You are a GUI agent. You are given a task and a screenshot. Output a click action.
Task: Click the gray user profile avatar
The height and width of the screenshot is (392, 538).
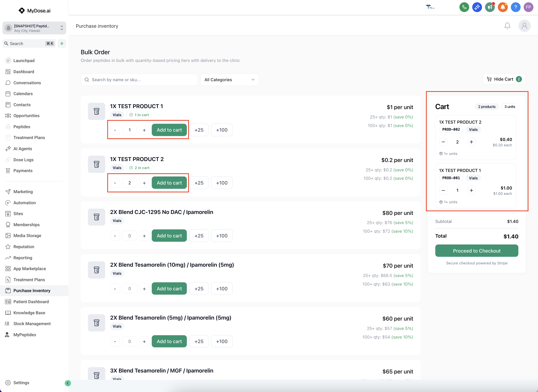(x=524, y=26)
